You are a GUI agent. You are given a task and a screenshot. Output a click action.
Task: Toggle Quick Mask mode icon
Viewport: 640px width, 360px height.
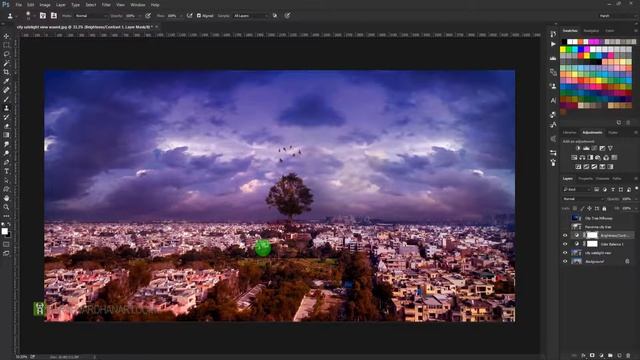point(6,244)
